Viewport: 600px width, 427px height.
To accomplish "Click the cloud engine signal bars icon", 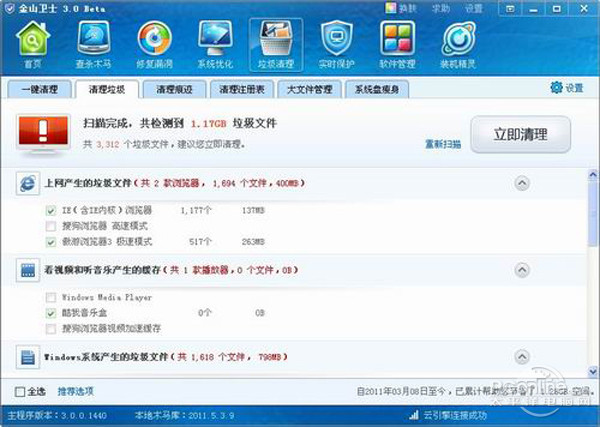I will point(414,415).
